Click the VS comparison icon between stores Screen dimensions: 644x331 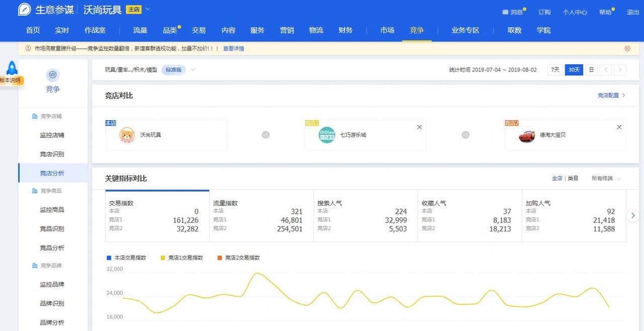[266, 135]
